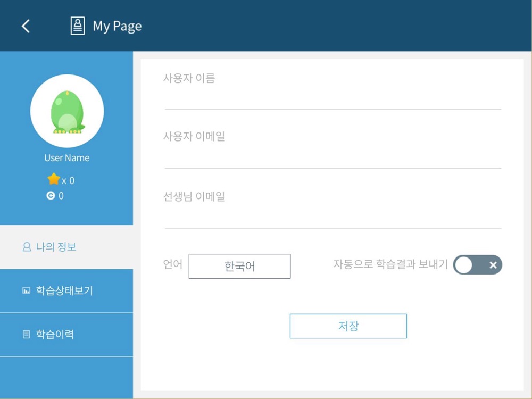
Task: Click the 언어 label text
Action: (x=173, y=264)
